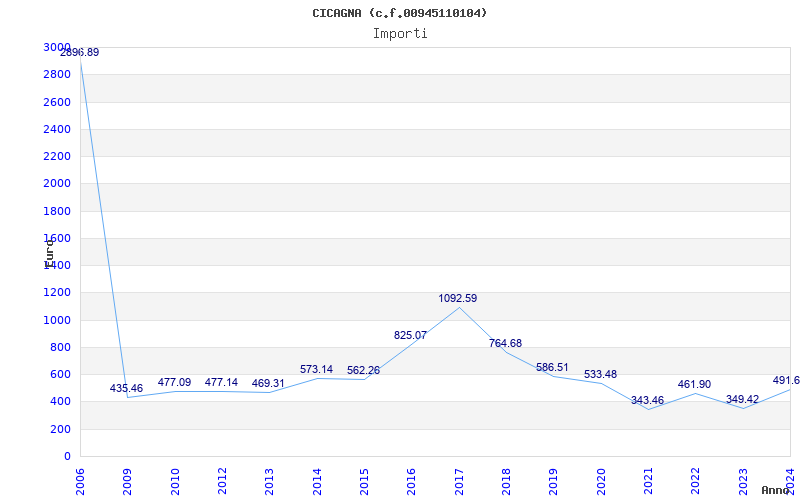800x500 pixels.
Task: Click the 0 y-axis tick label
Action: [67, 457]
